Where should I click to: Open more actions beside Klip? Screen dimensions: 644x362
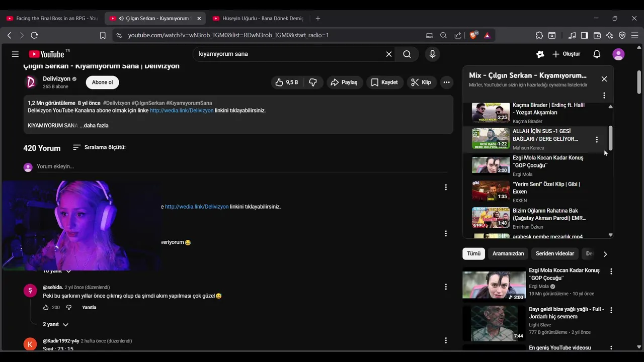coord(446,82)
